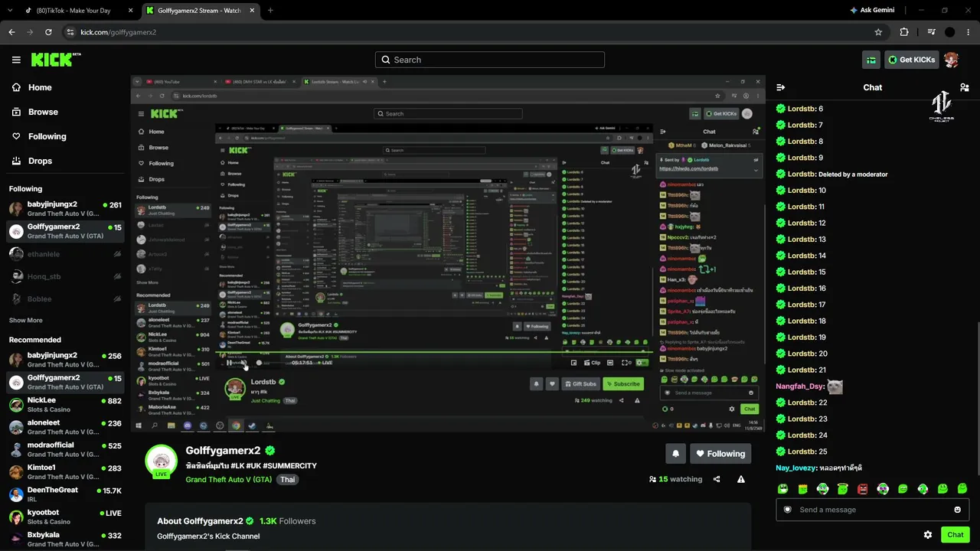Open chat settings gear
The image size is (980, 551).
point(928,535)
